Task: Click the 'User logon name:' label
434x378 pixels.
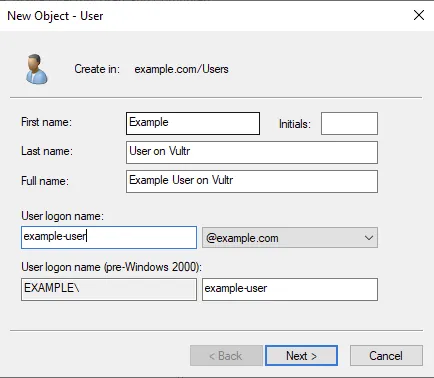Action: pos(62,216)
